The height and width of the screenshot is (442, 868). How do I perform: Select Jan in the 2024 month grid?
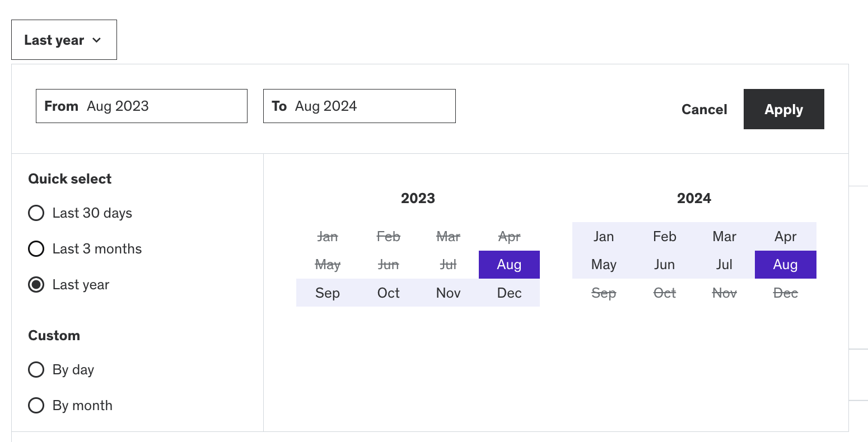click(x=603, y=237)
